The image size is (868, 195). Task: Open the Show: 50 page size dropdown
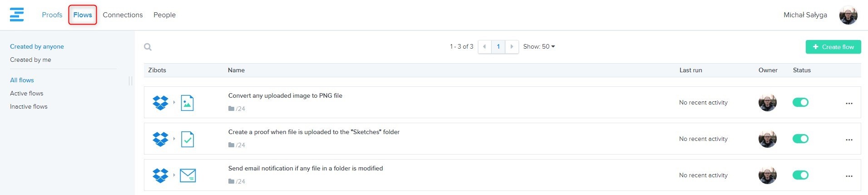pyautogui.click(x=539, y=46)
